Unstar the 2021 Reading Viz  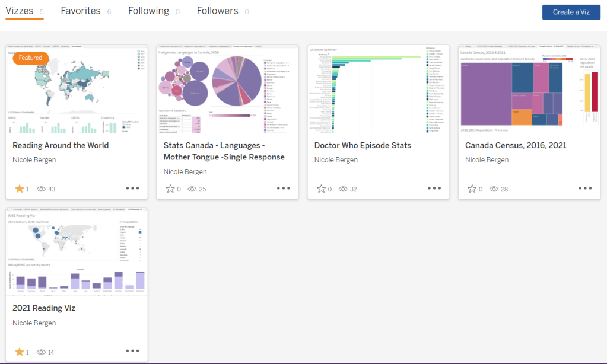(x=20, y=352)
